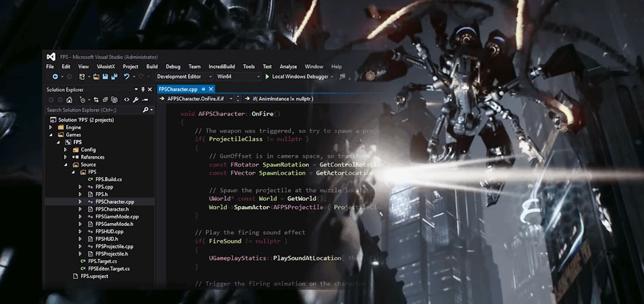Select the FPSEditor.Target.cs file
Screen dimensions: 644x304
[109, 269]
